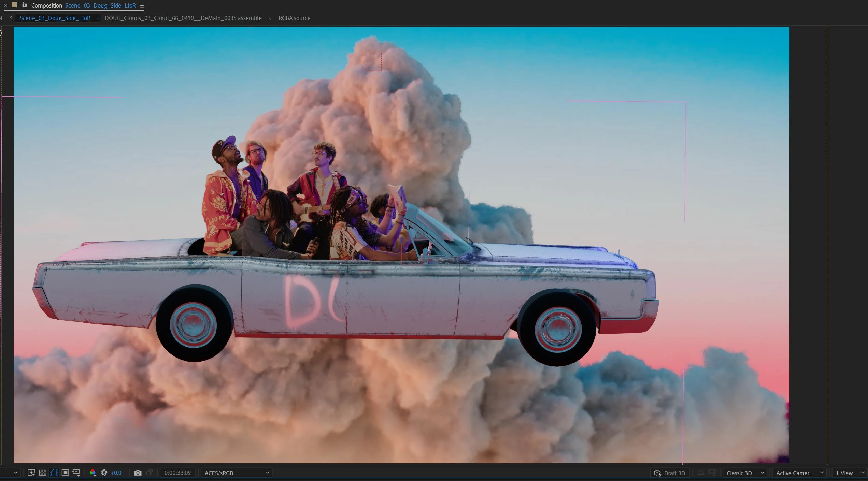868x481 pixels.
Task: Open grid and guide options icon
Action: tap(76, 472)
